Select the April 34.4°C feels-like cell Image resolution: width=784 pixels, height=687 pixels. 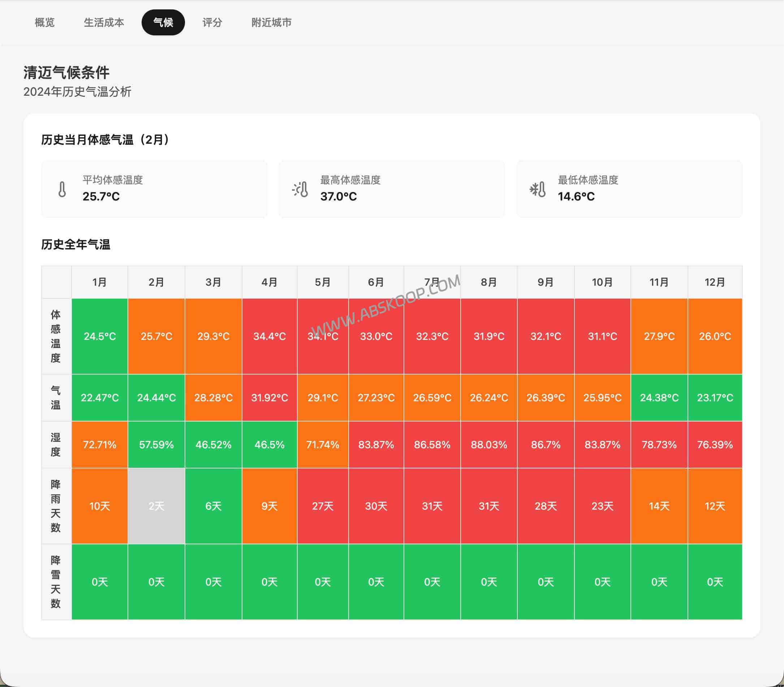270,336
